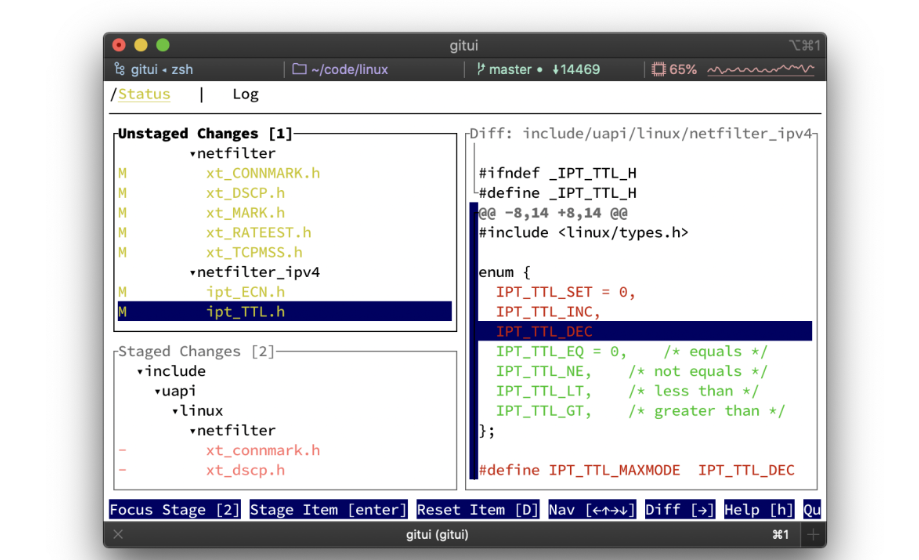919x560 pixels.
Task: Click the #include <linux/types.h> line
Action: point(583,233)
